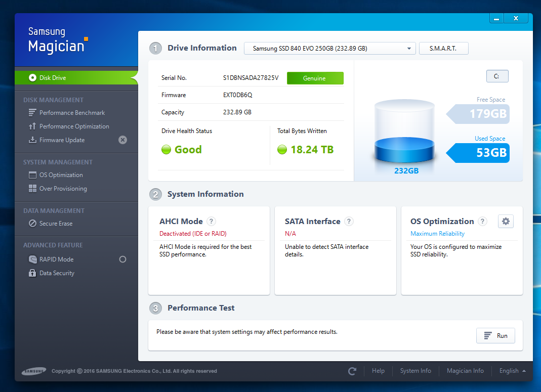The height and width of the screenshot is (392, 541).
Task: Click the Over Provisioning grid icon
Action: pyautogui.click(x=32, y=189)
